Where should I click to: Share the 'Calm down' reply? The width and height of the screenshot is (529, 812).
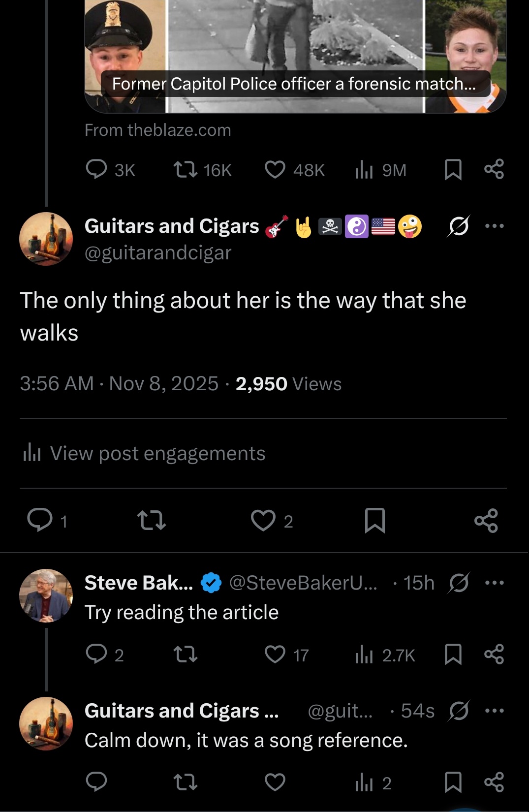pos(494,782)
